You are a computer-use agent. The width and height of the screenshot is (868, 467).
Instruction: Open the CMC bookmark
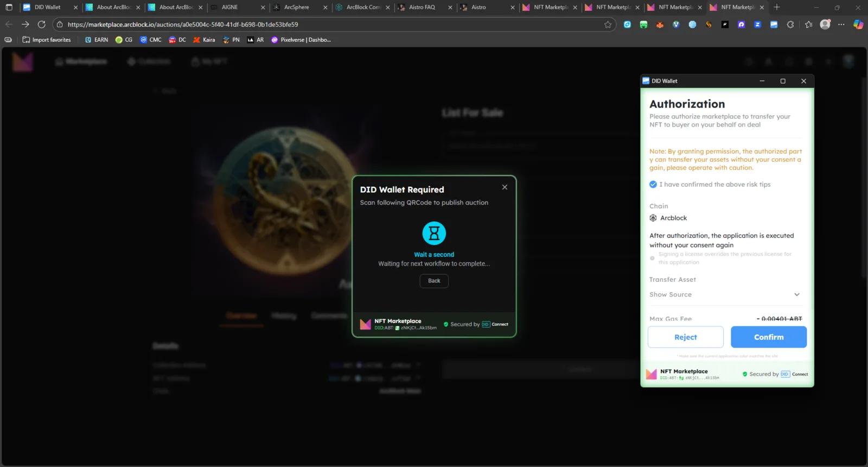[151, 40]
